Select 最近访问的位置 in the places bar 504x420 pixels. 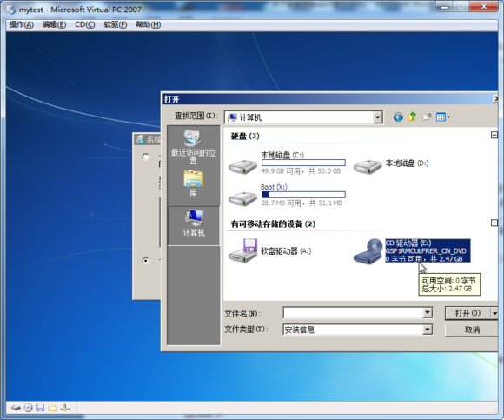click(x=193, y=146)
